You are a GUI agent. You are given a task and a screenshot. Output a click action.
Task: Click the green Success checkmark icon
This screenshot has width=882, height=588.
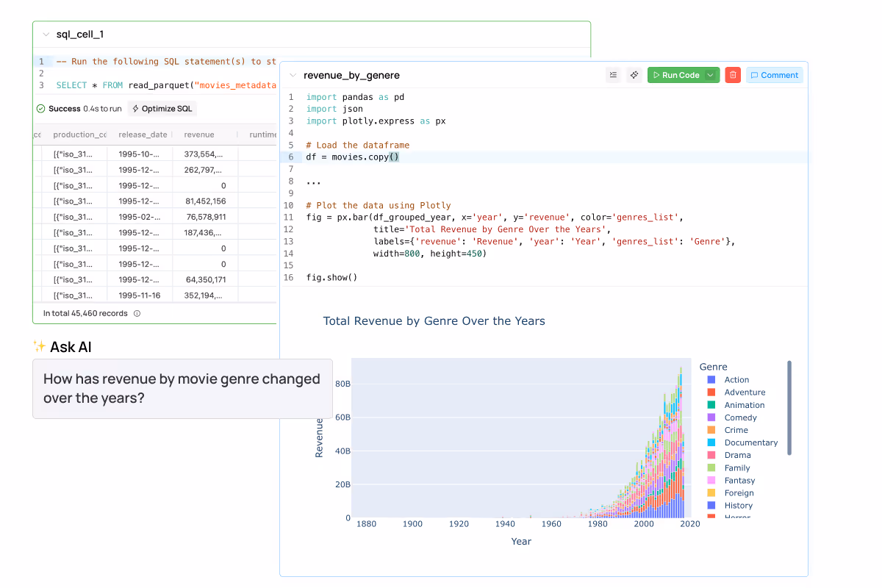(41, 109)
